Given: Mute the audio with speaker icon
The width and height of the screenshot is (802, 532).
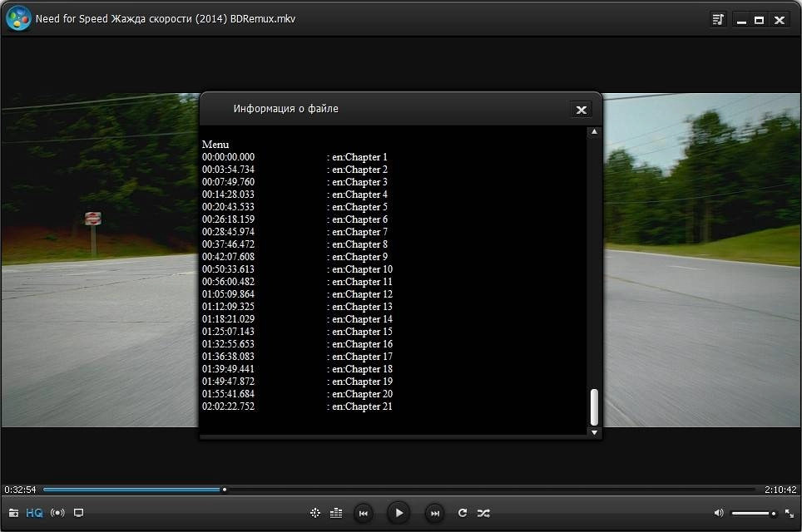Looking at the screenshot, I should point(719,513).
